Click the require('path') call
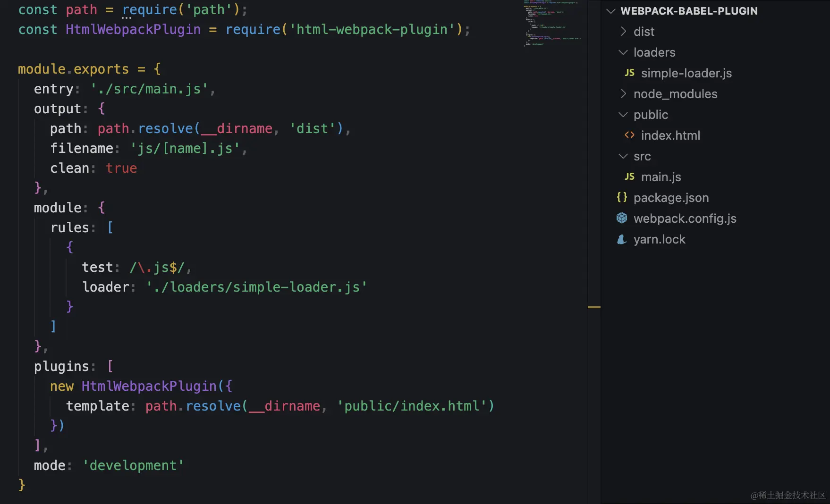The image size is (830, 504). (x=181, y=9)
